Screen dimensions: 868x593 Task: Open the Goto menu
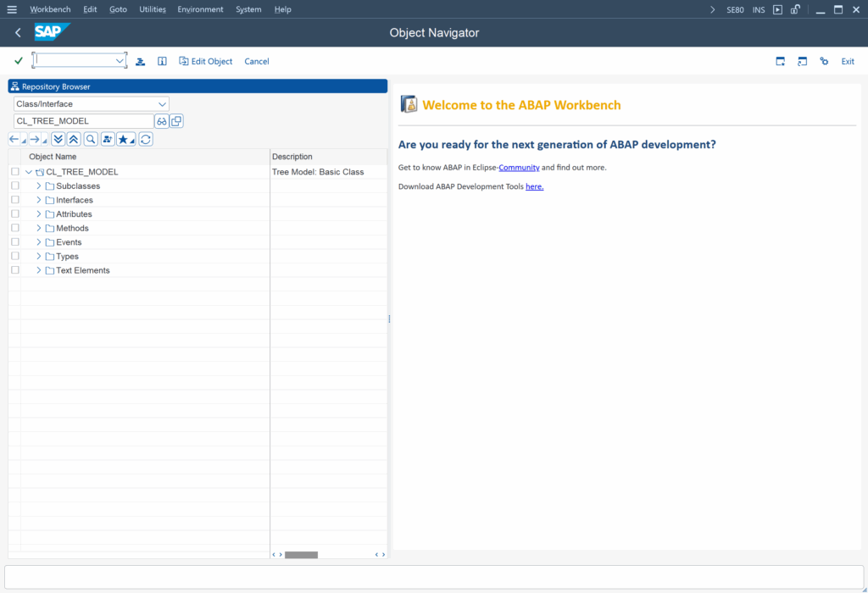(118, 9)
